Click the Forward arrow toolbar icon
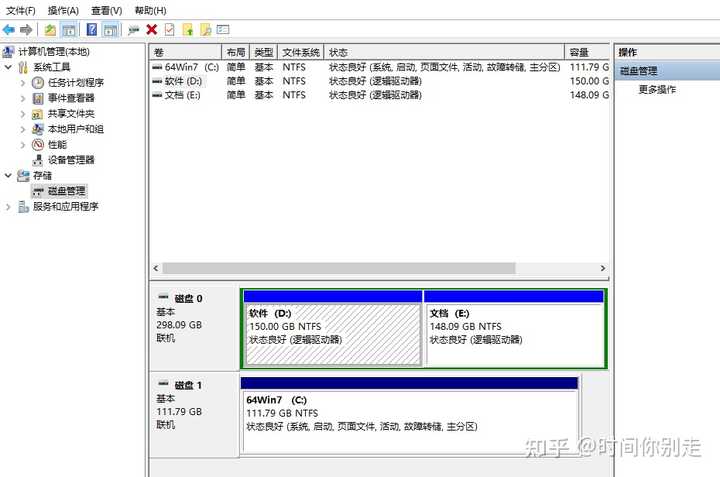This screenshot has height=477, width=720. click(x=26, y=30)
